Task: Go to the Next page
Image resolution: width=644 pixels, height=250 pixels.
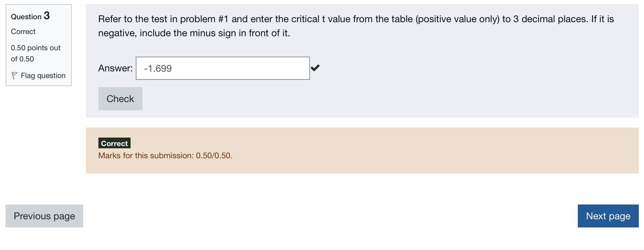Action: 608,216
